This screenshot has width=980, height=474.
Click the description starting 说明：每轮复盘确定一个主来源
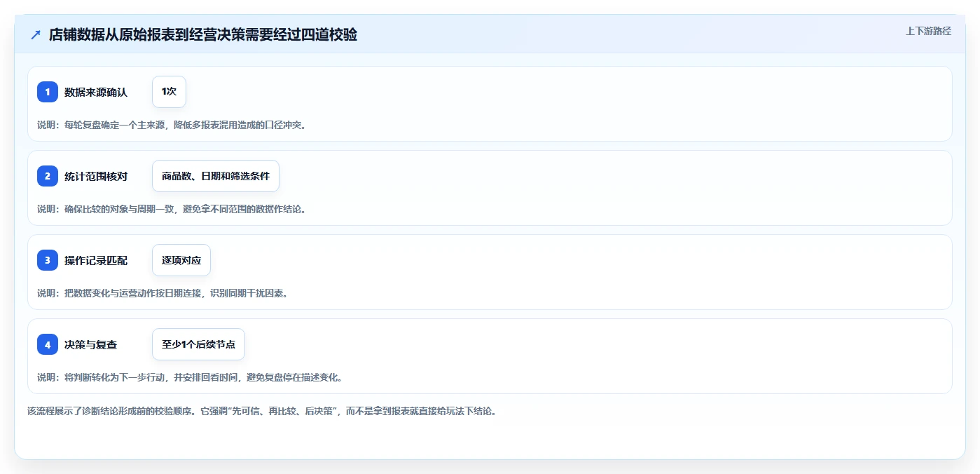click(x=172, y=125)
